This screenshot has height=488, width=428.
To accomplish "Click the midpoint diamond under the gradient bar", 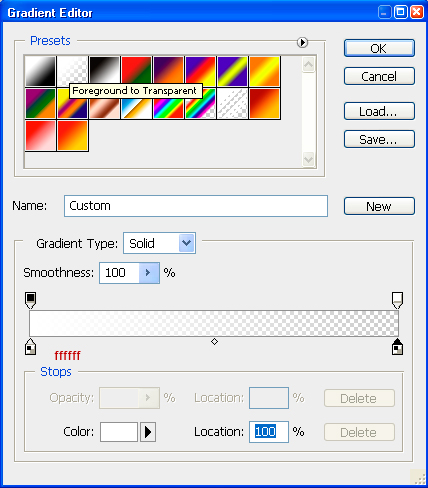I will 214,342.
